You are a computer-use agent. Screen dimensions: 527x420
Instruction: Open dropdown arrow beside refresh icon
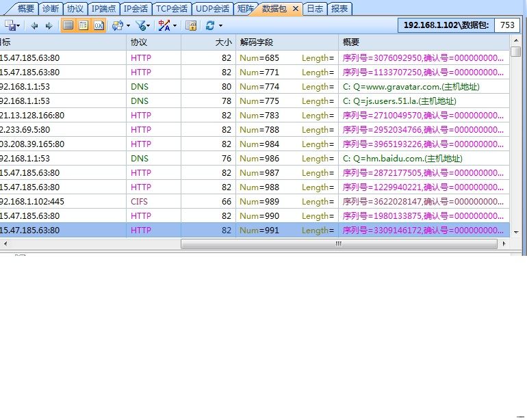(x=220, y=25)
